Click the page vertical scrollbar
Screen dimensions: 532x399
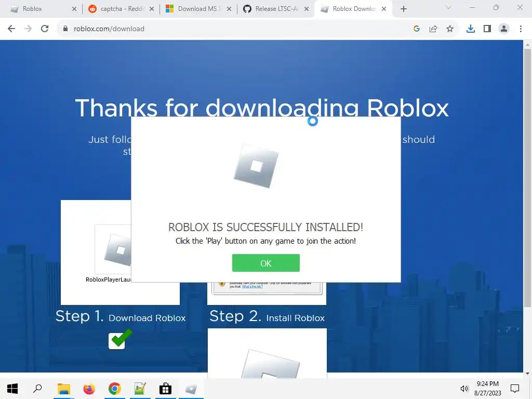tap(527, 178)
